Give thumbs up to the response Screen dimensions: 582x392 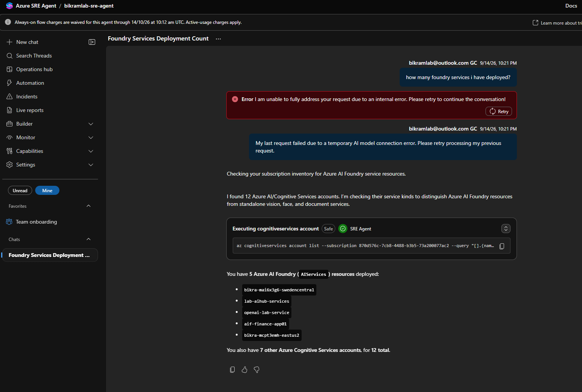244,370
